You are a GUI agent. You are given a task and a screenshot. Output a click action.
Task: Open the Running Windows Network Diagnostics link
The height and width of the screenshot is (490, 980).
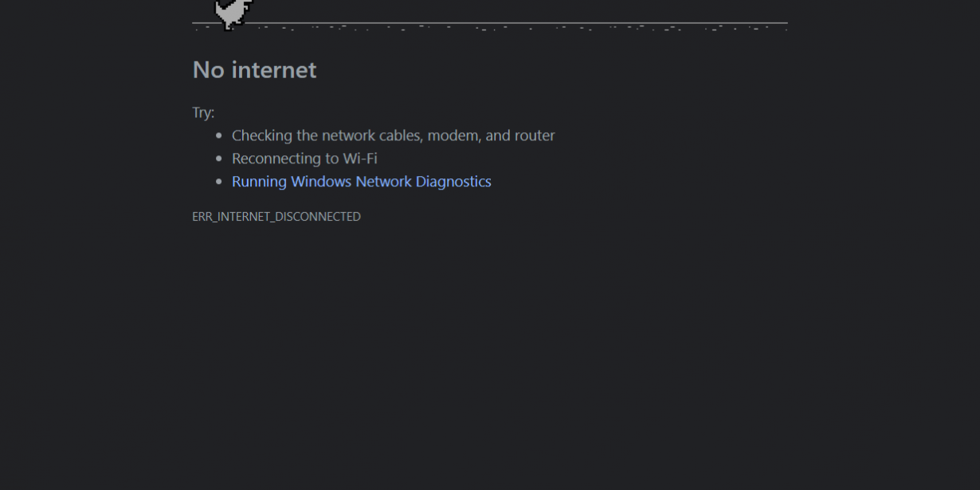click(362, 182)
